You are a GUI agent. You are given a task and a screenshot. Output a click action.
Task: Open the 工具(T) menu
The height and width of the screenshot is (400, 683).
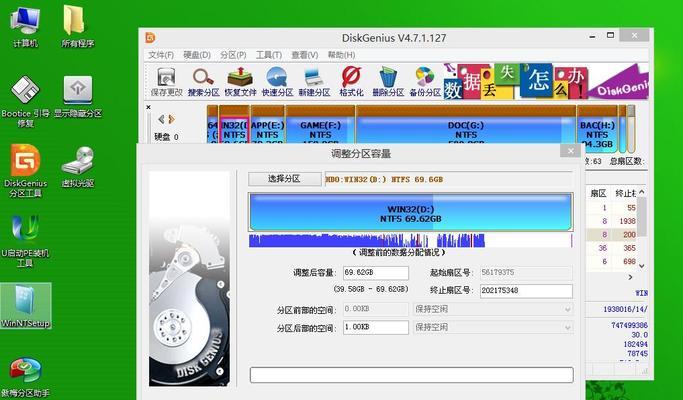click(269, 55)
